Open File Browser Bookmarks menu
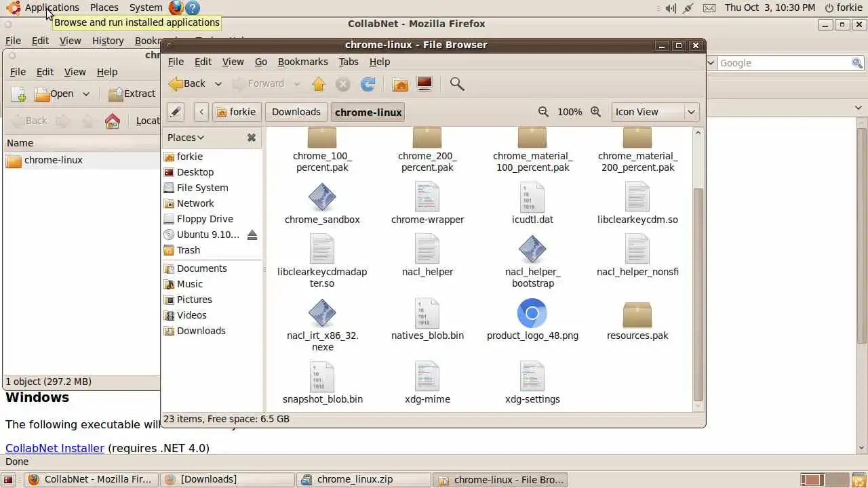 point(303,62)
